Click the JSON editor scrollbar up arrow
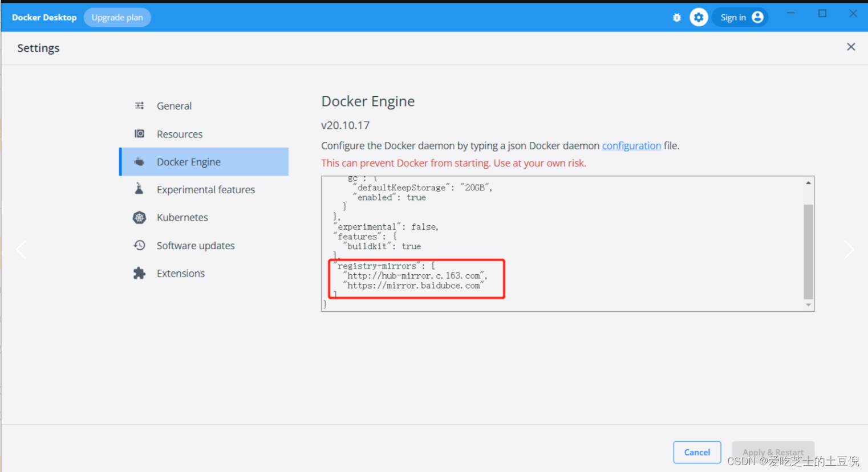868x472 pixels. (808, 182)
